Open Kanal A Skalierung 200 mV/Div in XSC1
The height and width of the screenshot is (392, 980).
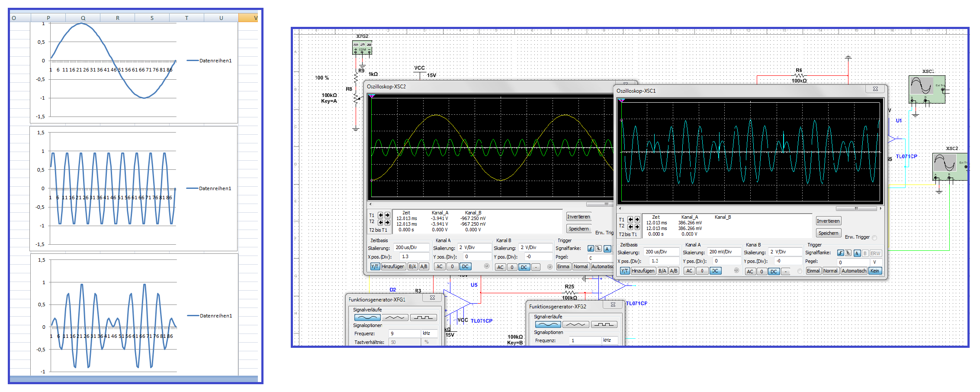(724, 252)
